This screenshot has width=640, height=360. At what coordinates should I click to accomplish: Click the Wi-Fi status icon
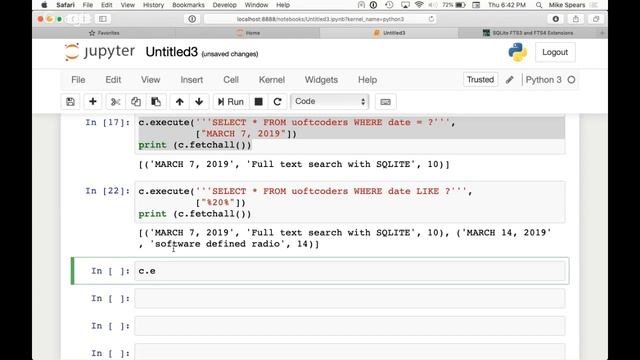419,5
